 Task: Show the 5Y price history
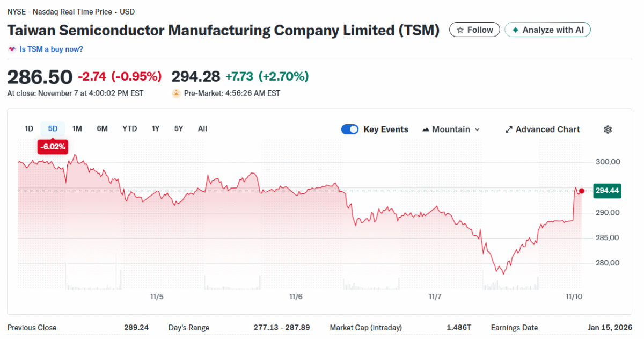click(x=179, y=128)
